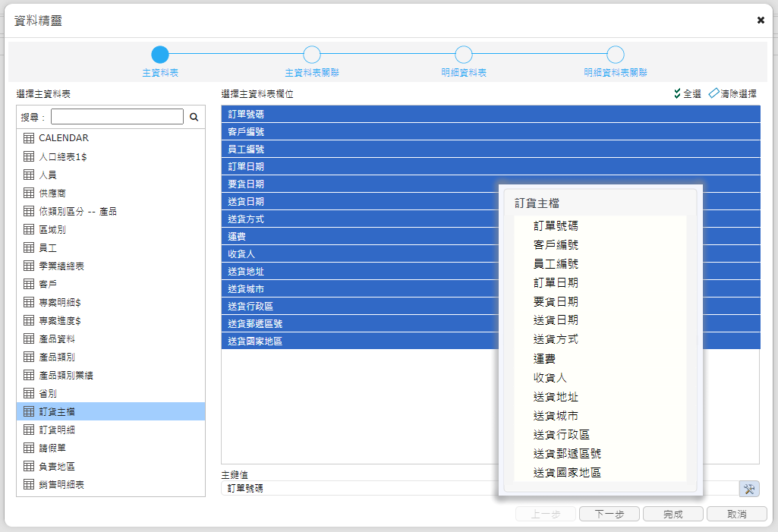Click the table icon beside 人員
Viewport: 778px width, 532px height.
click(x=29, y=175)
